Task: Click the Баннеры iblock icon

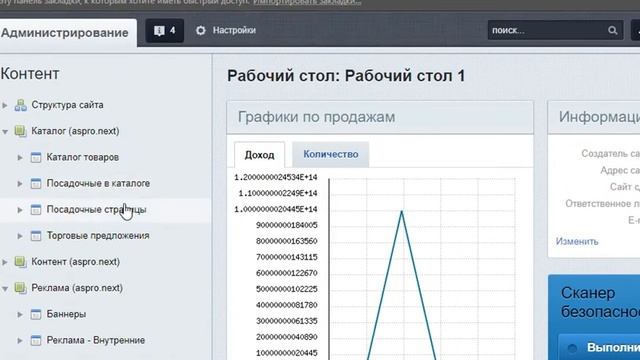Action: [x=36, y=314]
